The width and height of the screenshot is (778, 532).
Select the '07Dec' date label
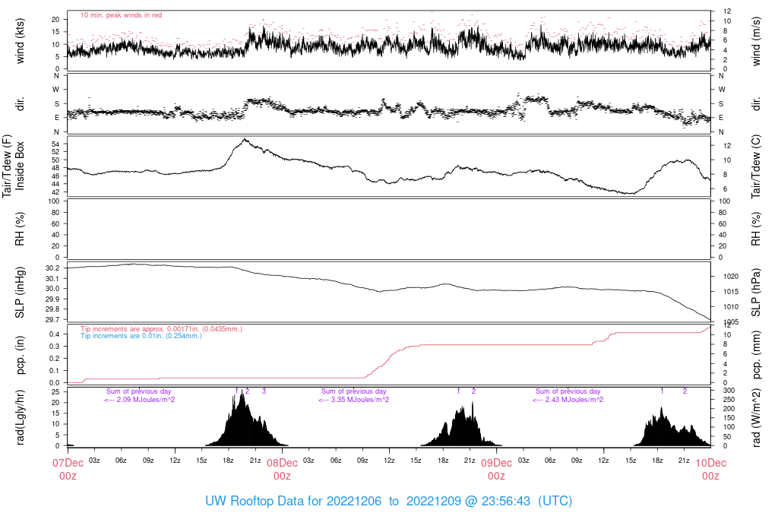[68, 463]
